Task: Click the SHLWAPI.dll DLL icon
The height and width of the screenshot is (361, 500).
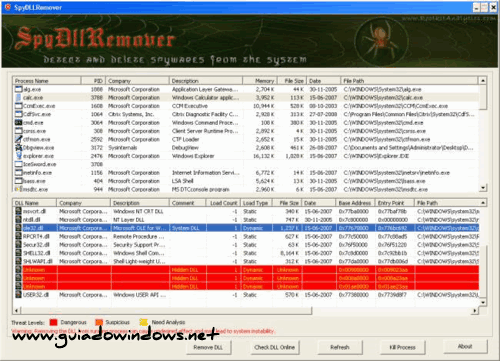Action: click(x=18, y=261)
